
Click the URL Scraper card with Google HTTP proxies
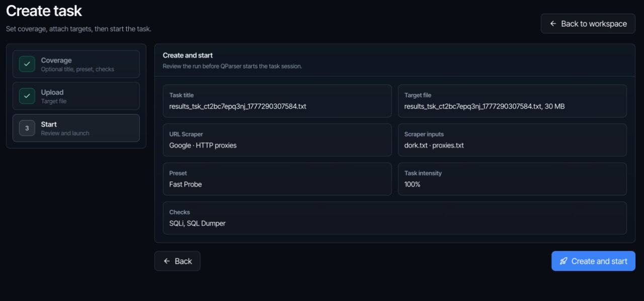pos(277,140)
